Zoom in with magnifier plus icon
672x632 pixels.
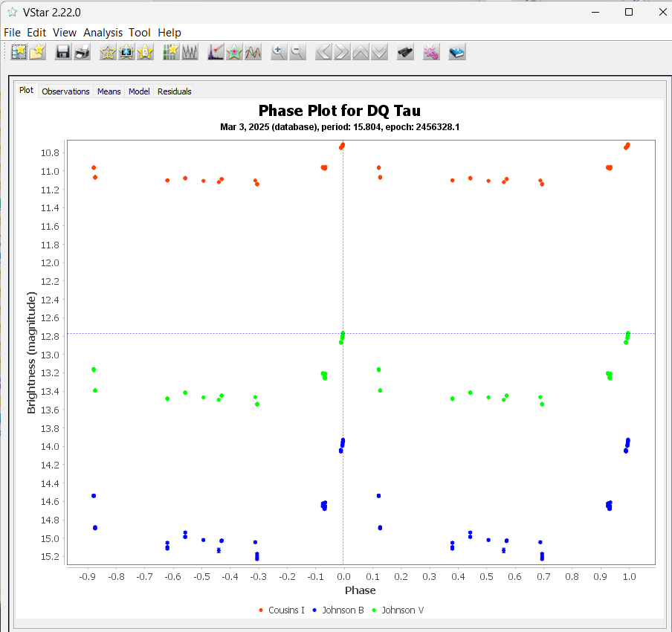[279, 52]
